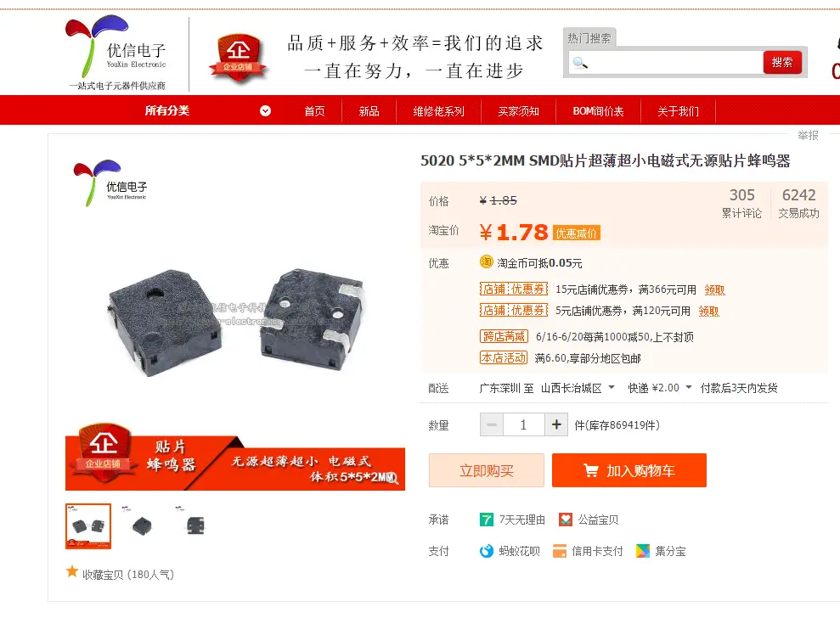Screen dimensions: 840x618
Task: Decrease quantity with the minus button
Action: point(491,424)
